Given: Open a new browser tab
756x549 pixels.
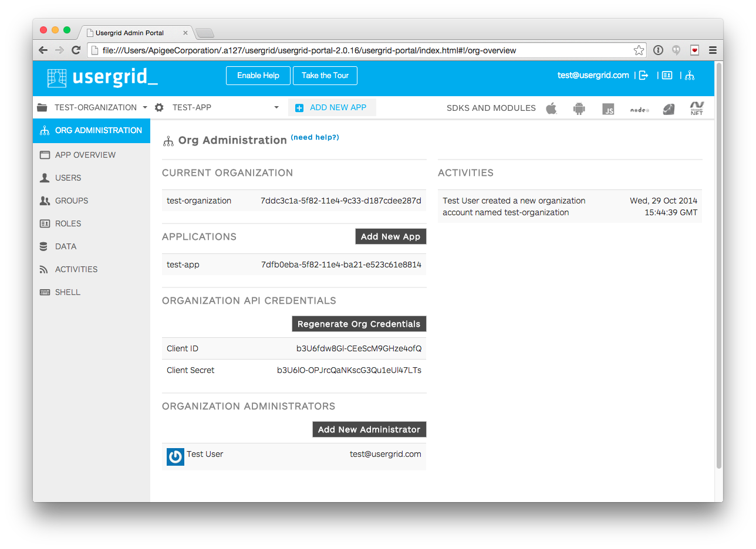Looking at the screenshot, I should 205,33.
